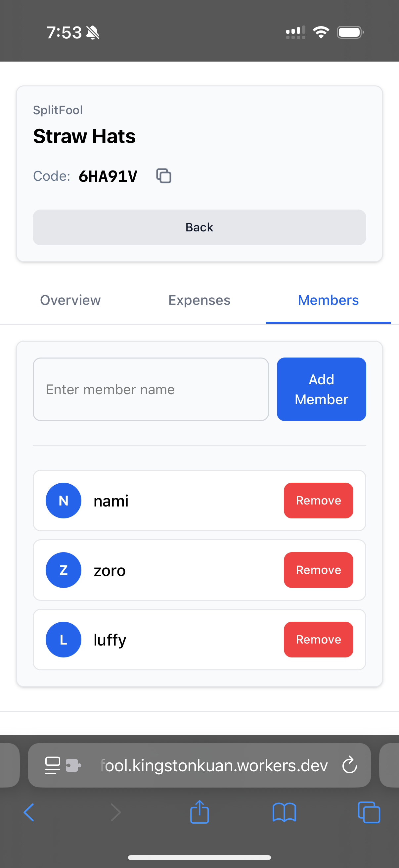Switch to the Overview tab
This screenshot has width=399, height=868.
tap(70, 300)
